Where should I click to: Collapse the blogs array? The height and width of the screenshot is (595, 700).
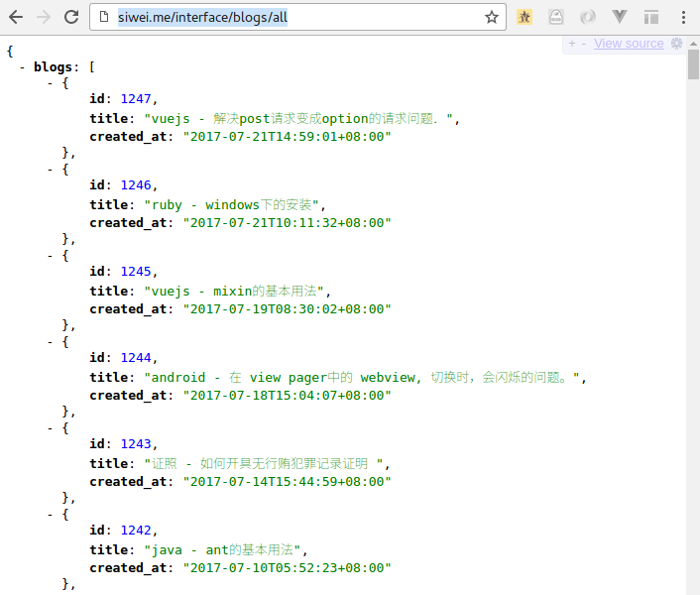tap(23, 67)
